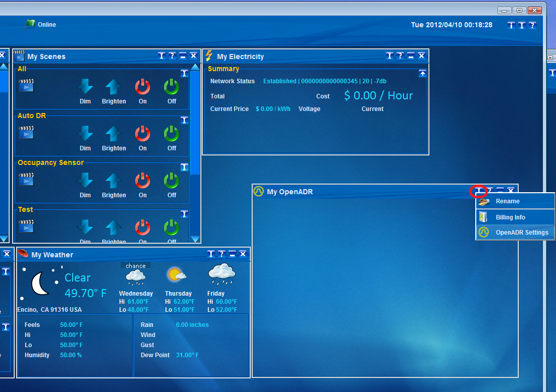Open My Weather panel help icon

221,254
